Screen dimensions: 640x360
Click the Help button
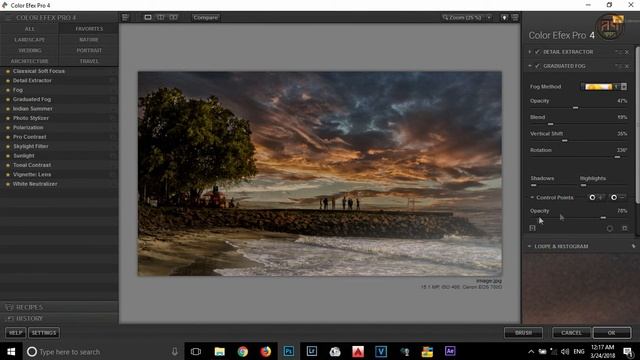pyautogui.click(x=16, y=333)
